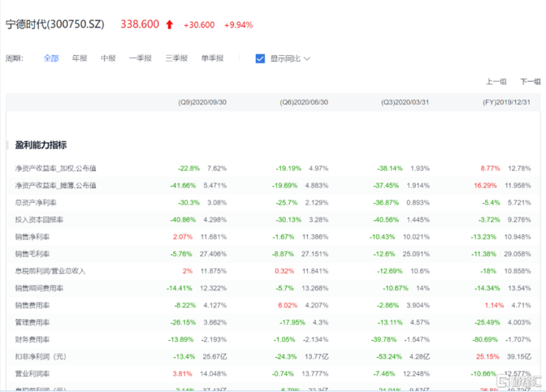546x392 pixels.
Task: Go to previous group with 上一组
Action: 496,81
